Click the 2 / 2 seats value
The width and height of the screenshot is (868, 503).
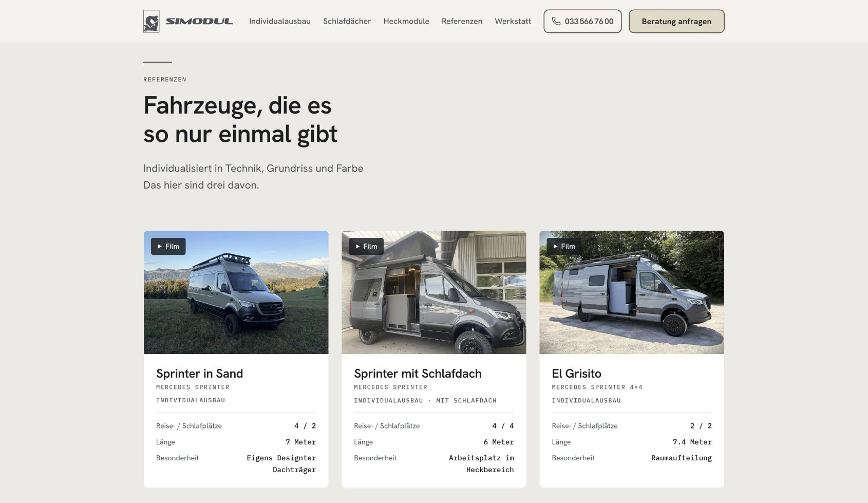701,426
